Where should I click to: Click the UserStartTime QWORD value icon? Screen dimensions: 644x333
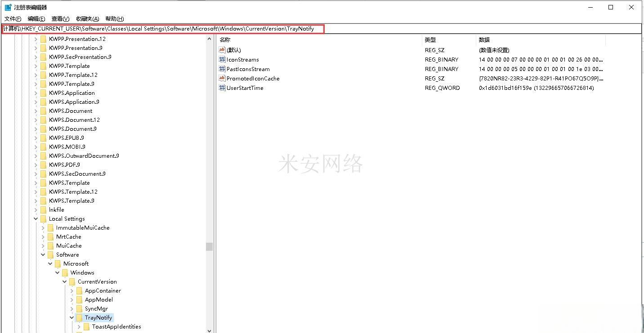pyautogui.click(x=222, y=88)
